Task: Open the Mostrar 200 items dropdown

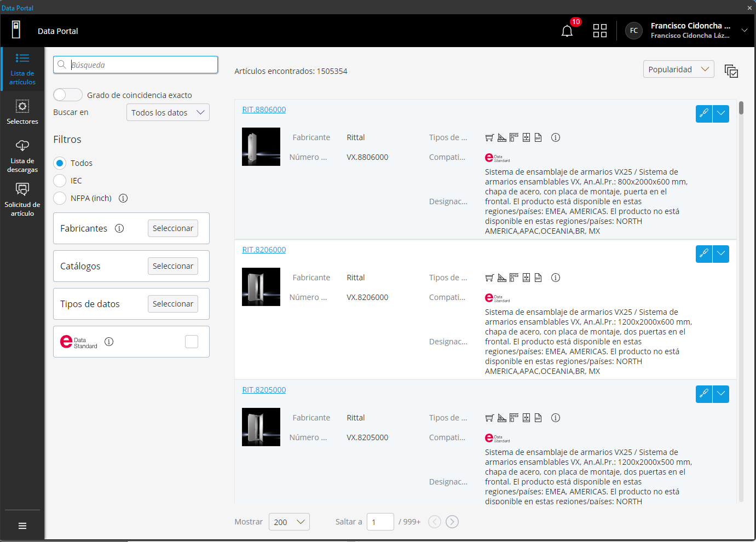Action: [289, 522]
